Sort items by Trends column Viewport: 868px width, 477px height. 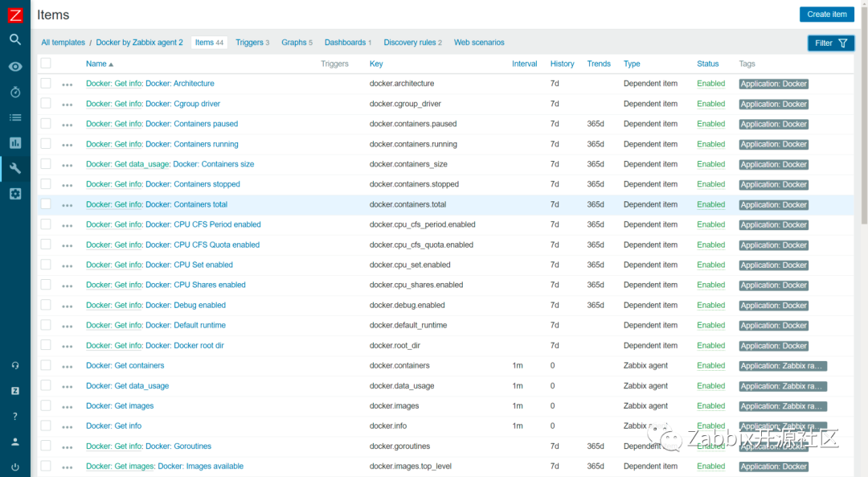pyautogui.click(x=599, y=64)
